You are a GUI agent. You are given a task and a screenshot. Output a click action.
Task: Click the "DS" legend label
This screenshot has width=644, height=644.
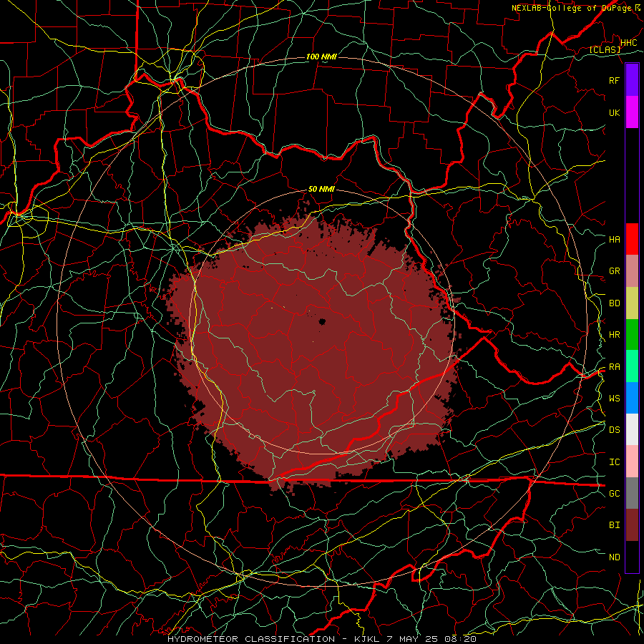click(x=614, y=430)
